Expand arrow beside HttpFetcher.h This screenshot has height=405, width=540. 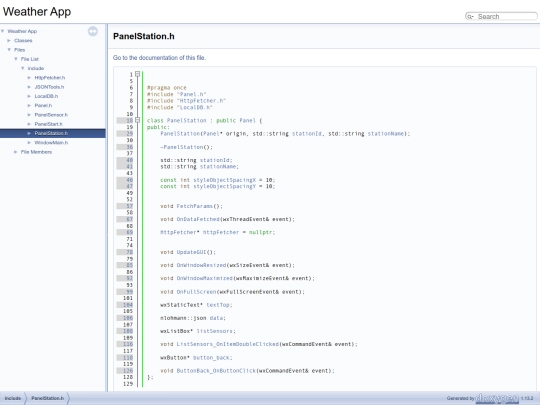pyautogui.click(x=29, y=78)
